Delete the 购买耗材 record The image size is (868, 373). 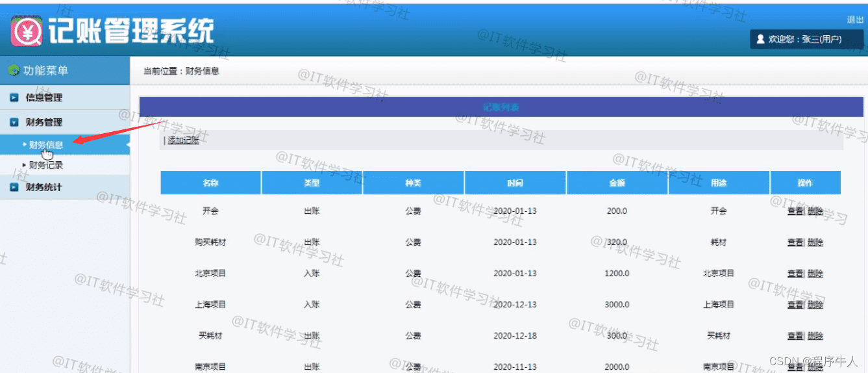[x=815, y=242]
